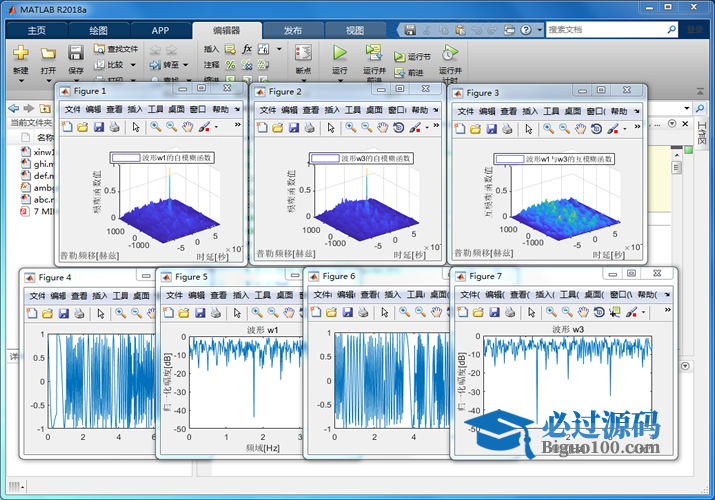The width and height of the screenshot is (715, 500).
Task: Open the 文件 menu in Figure 2
Action: tap(267, 110)
